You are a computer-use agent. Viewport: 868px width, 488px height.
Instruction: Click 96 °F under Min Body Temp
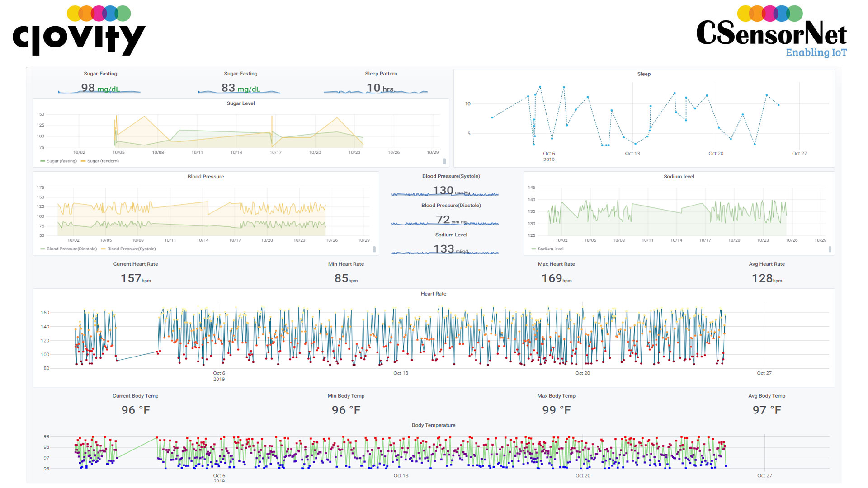(x=346, y=410)
